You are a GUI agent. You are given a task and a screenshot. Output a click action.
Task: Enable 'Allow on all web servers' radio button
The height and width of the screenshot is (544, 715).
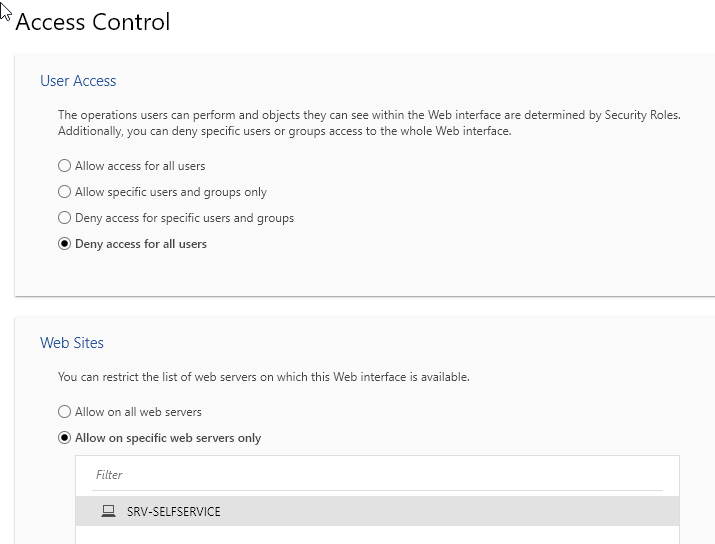point(65,412)
